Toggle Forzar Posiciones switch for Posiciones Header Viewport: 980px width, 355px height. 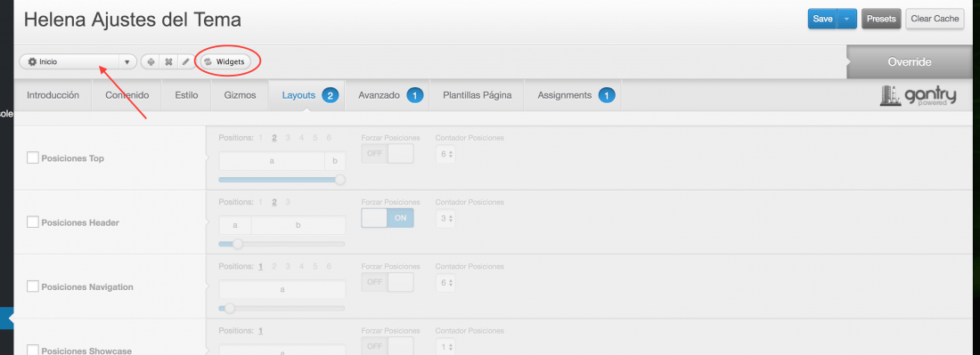pos(388,218)
